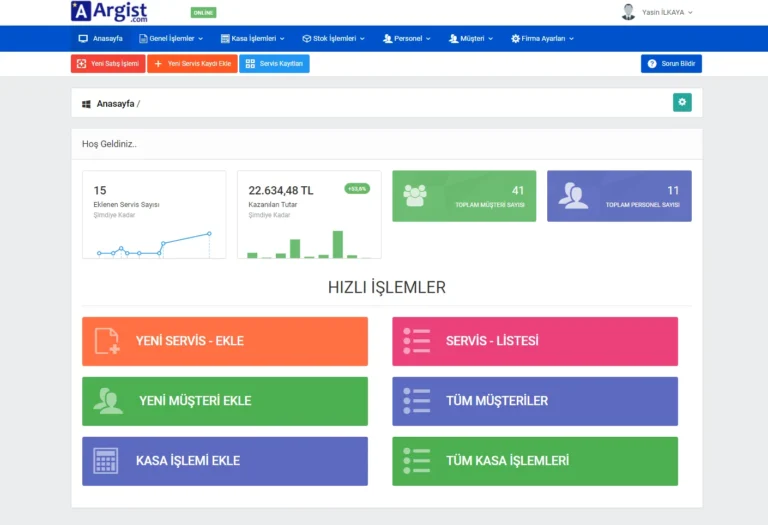The height and width of the screenshot is (525, 768).
Task: Expand the Genel İşlemler chevron arrow
Action: [200, 39]
